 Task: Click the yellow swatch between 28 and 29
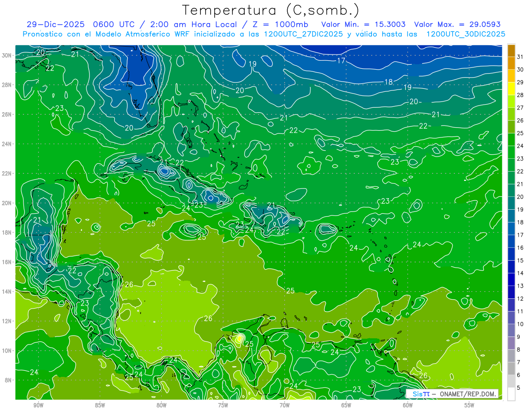coord(511,89)
